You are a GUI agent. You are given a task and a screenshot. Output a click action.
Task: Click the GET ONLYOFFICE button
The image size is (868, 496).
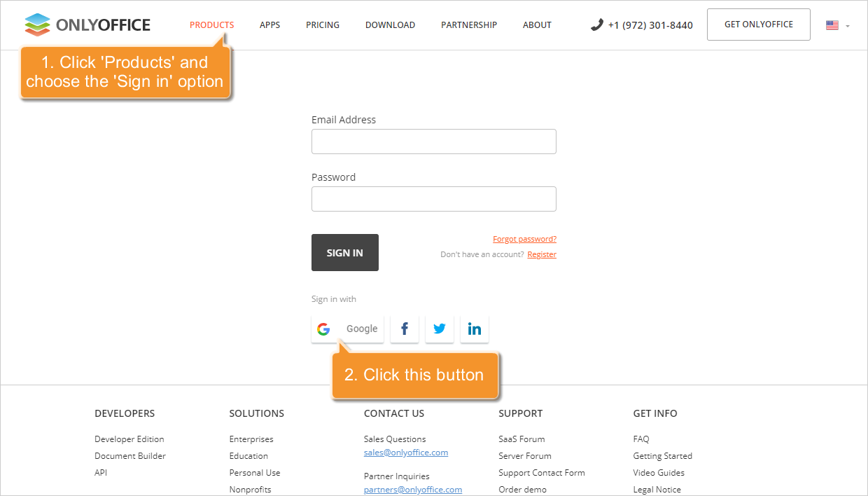pos(758,24)
